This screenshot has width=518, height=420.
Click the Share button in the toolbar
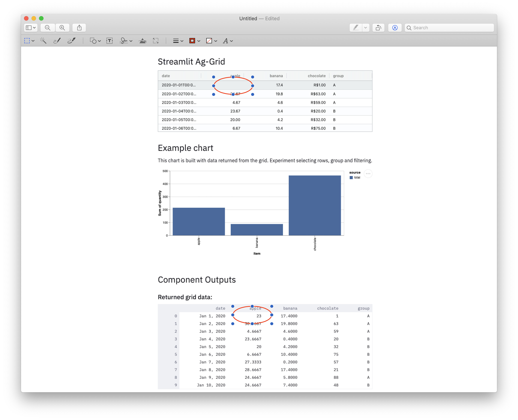pyautogui.click(x=79, y=28)
